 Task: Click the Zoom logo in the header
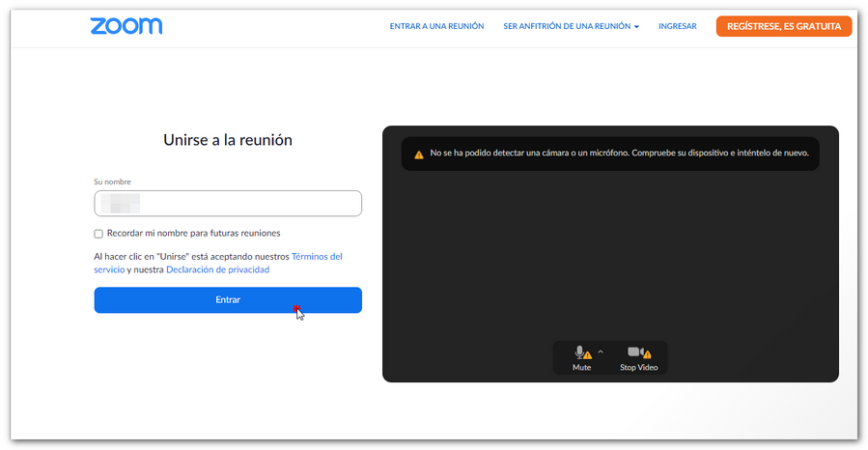pos(126,26)
